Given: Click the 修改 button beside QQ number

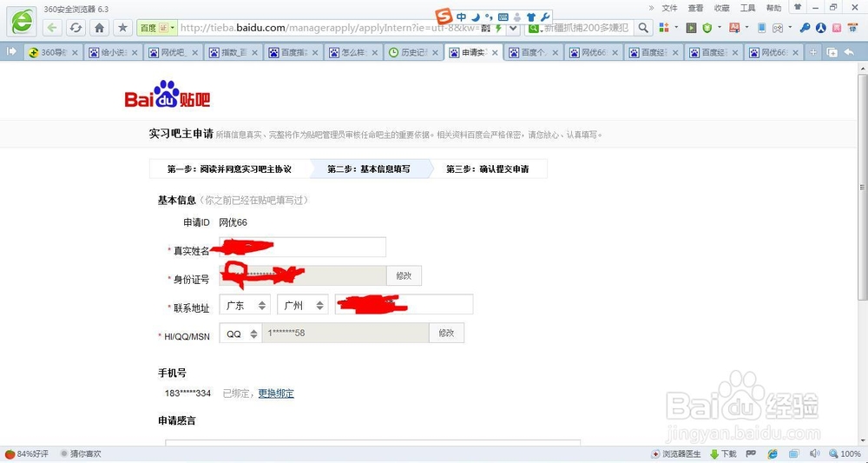Looking at the screenshot, I should click(x=446, y=334).
